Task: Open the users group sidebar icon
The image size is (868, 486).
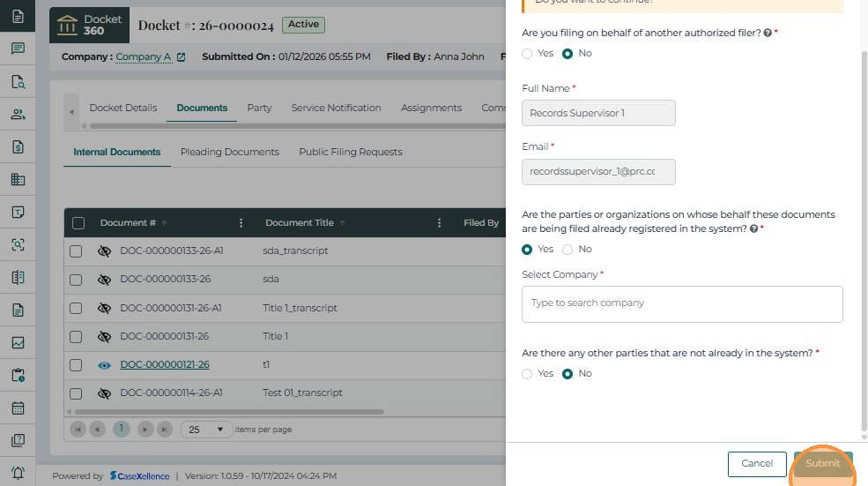Action: tap(18, 115)
